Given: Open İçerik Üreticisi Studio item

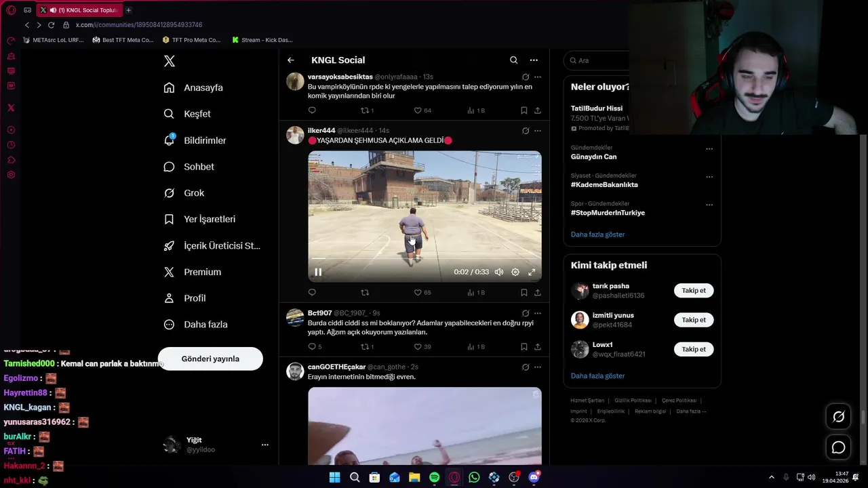Looking at the screenshot, I should pos(212,245).
